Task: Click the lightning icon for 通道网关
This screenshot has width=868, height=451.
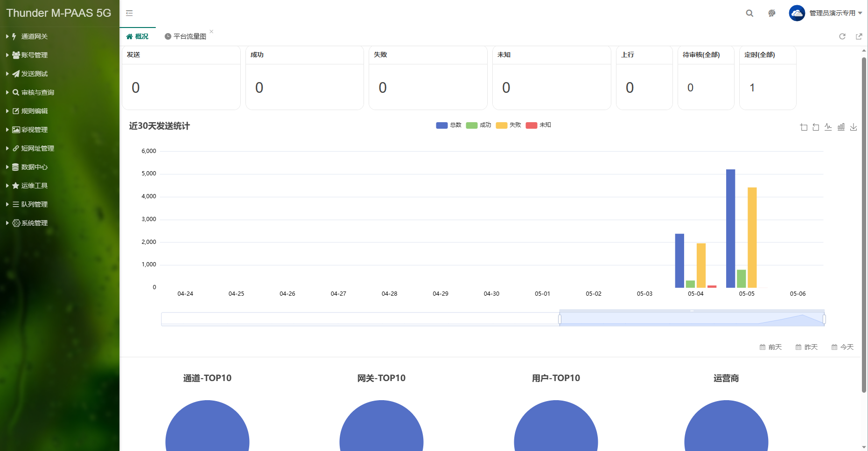Action: [x=14, y=36]
